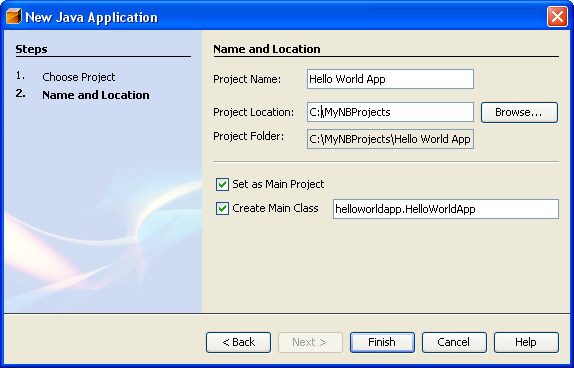574x368 pixels.
Task: Click the New Java Application title text
Action: 92,17
